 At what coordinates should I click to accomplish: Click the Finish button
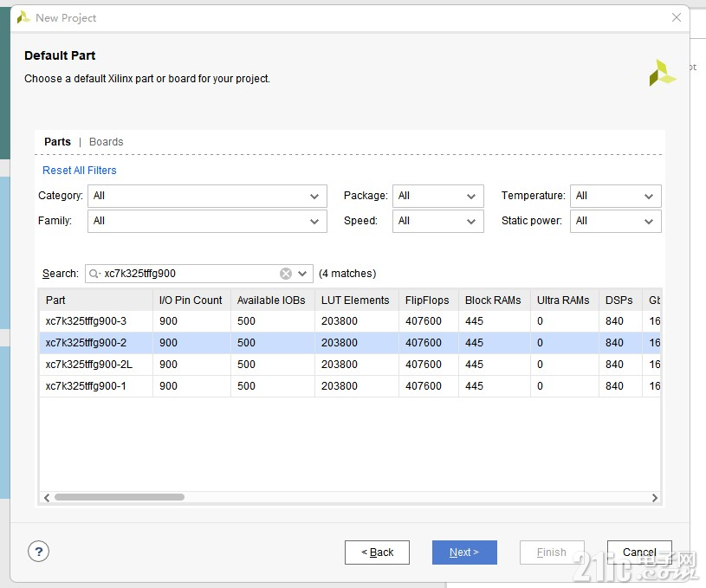tap(552, 552)
